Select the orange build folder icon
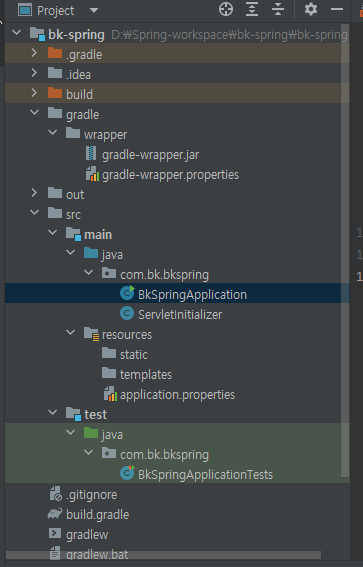This screenshot has height=567, width=363. pos(55,93)
